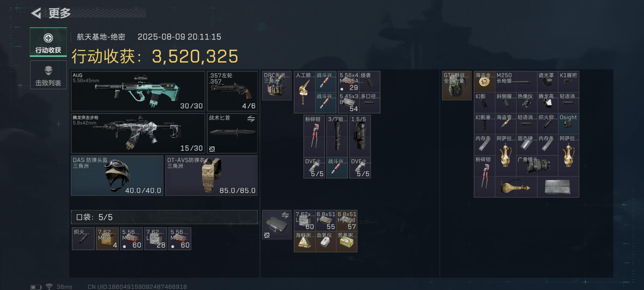Screen dimensions: 644x290
Task: Select the AUG 5.56x45mm rifle slot
Action: tap(138, 91)
